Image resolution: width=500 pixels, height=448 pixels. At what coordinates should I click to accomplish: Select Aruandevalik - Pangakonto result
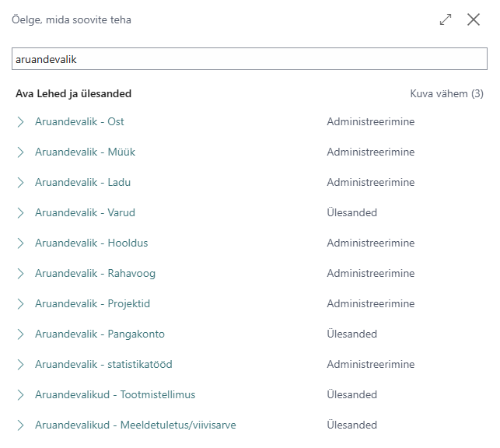pyautogui.click(x=100, y=334)
